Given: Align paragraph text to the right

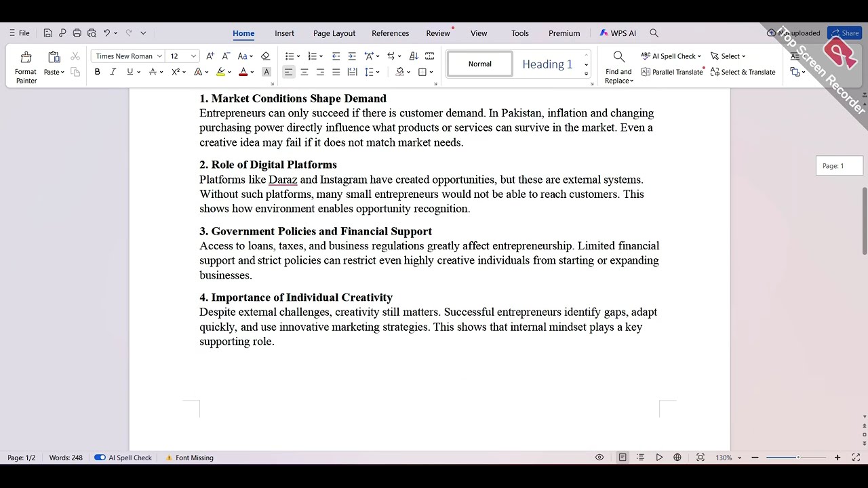Looking at the screenshot, I should (x=320, y=72).
